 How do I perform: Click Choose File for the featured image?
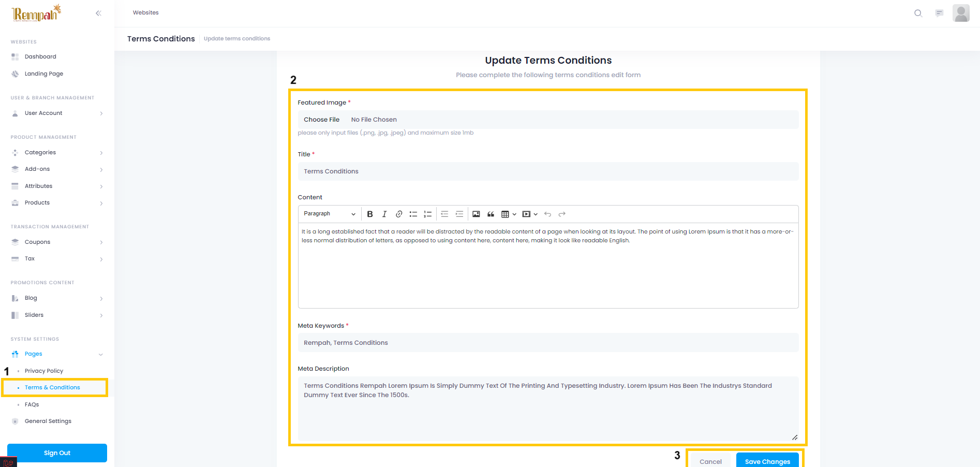coord(321,120)
